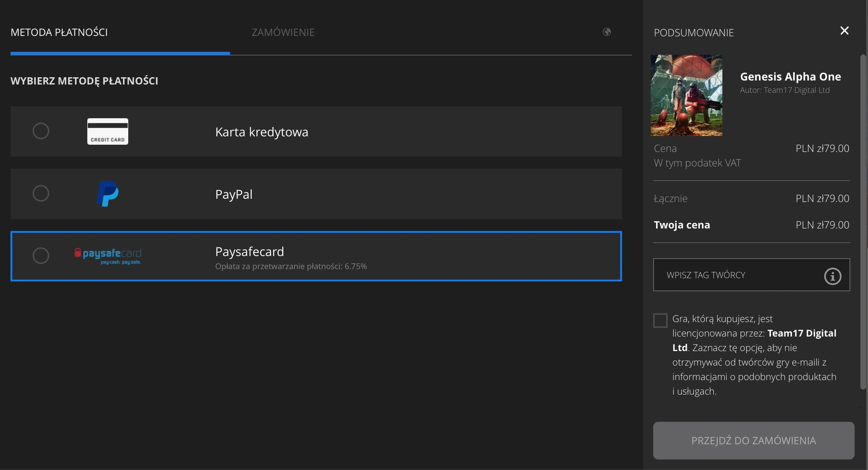Select the Paysafecard radio button

pos(41,256)
